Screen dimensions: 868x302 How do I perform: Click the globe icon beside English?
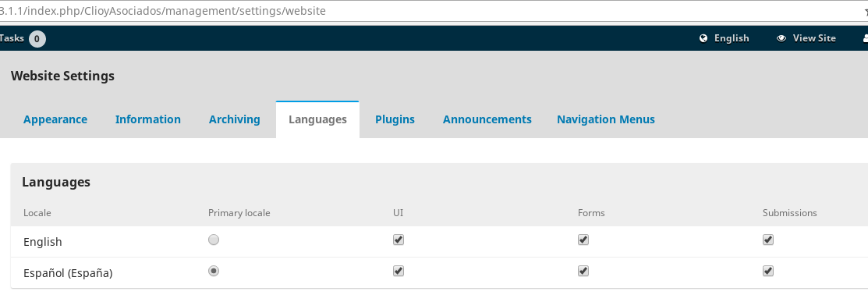pyautogui.click(x=703, y=38)
